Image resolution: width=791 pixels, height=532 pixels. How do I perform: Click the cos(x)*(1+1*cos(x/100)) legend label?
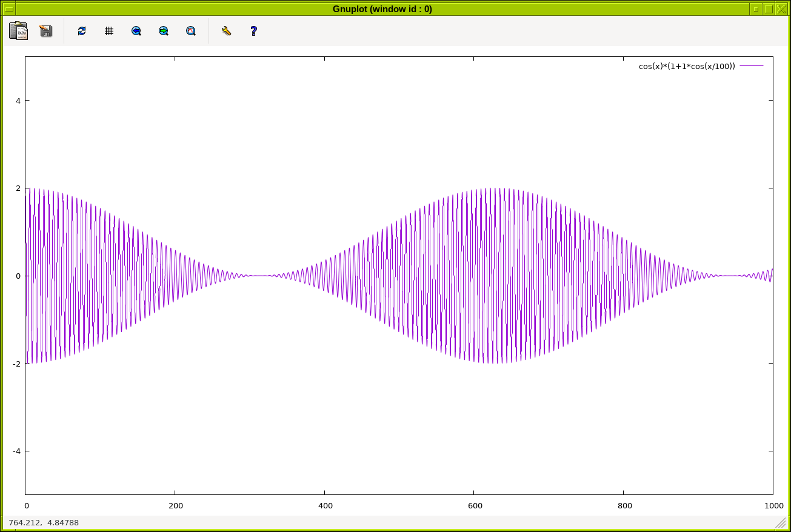686,67
